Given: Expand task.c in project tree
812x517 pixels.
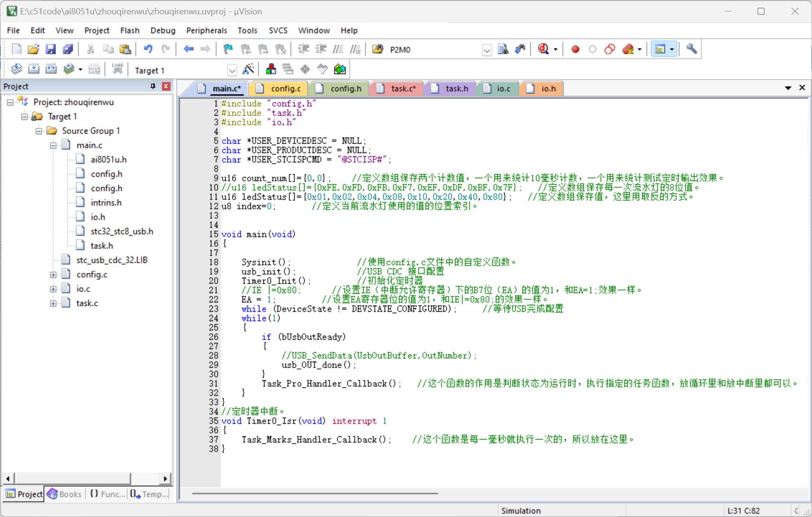Looking at the screenshot, I should 53,303.
